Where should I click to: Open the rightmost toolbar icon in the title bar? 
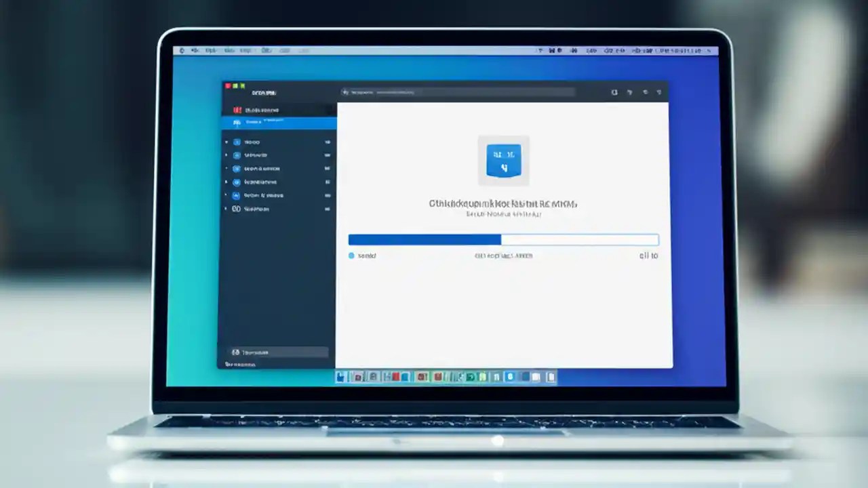point(658,92)
